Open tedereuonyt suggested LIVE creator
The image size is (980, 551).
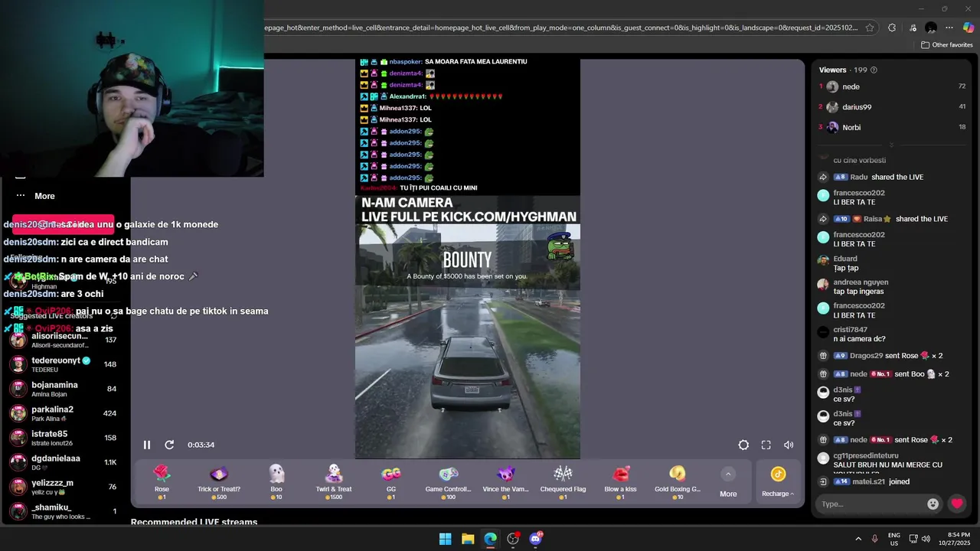pos(64,364)
